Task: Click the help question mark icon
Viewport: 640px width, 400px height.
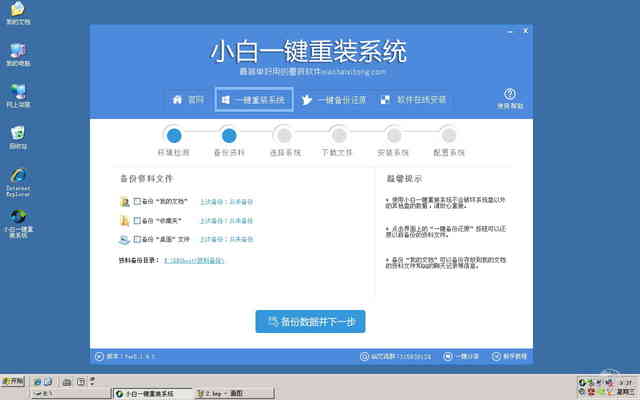Action: (x=508, y=95)
